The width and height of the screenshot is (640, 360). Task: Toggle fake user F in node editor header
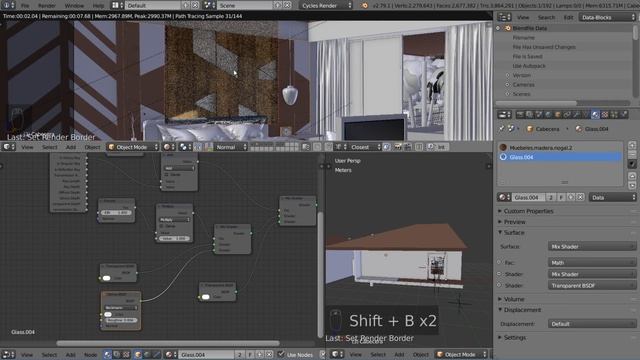tap(250, 354)
